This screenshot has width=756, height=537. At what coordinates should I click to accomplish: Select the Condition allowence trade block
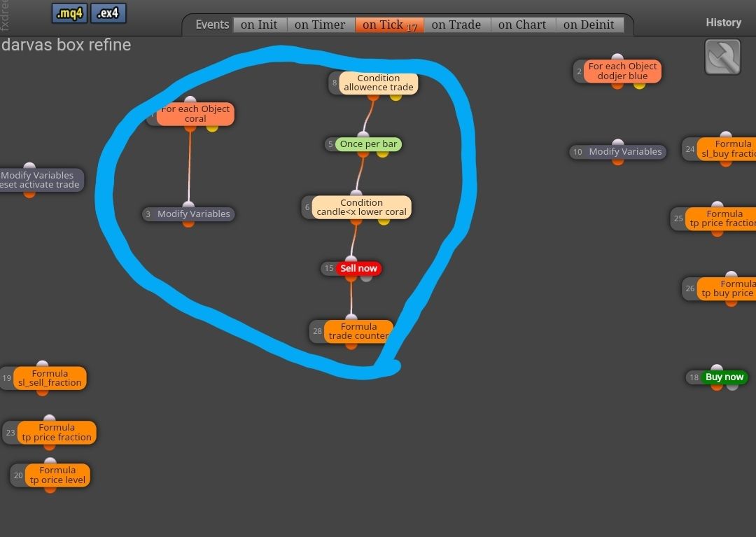tap(379, 83)
